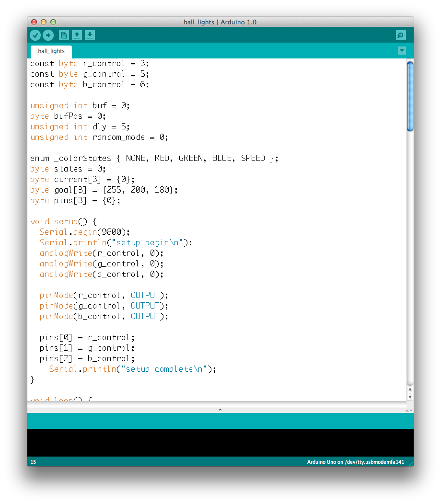The height and width of the screenshot is (504, 441).
Task: Click the 'pinMode(b_control, OUTPUT);' line
Action: point(104,317)
